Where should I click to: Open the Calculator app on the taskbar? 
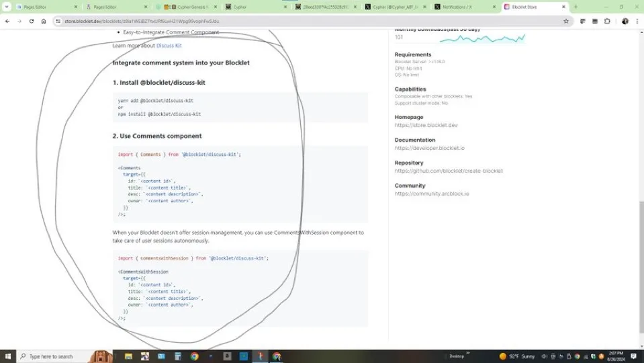point(178,356)
